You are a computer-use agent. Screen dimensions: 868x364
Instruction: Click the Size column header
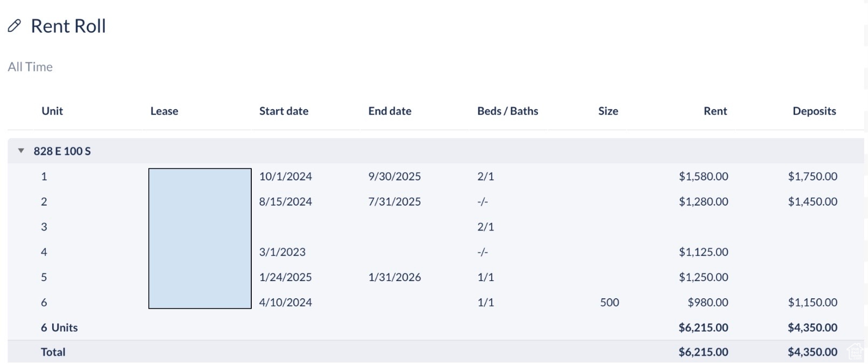(608, 111)
